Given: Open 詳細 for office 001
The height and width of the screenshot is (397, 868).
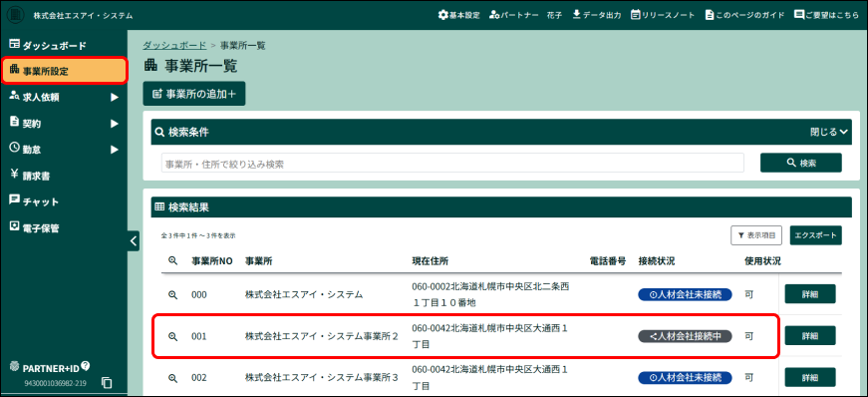Looking at the screenshot, I should tap(810, 336).
